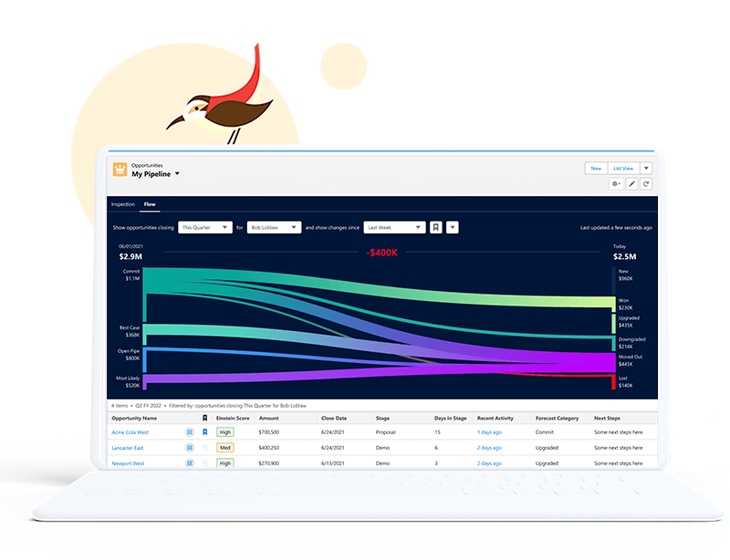
Task: Click the Proposal stage cell
Action: [x=385, y=432]
